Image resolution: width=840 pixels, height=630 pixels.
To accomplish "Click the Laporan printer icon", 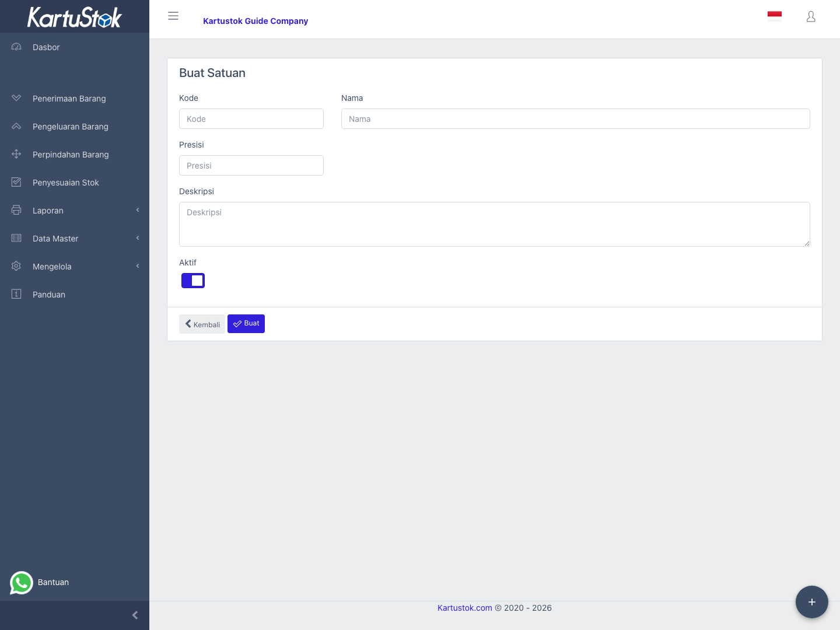I will 16,210.
